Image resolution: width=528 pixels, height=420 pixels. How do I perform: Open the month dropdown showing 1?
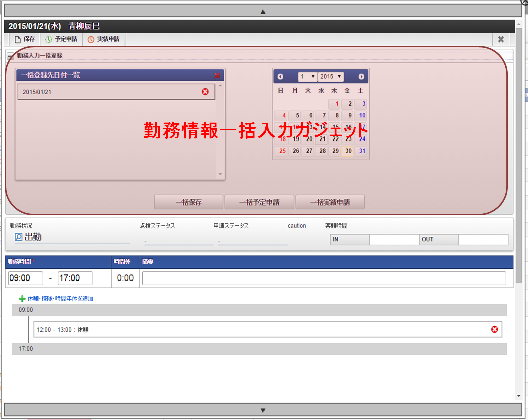tap(307, 77)
